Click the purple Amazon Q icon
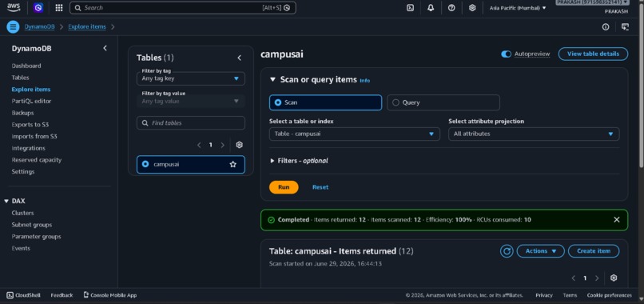This screenshot has width=644, height=304. tap(38, 7)
